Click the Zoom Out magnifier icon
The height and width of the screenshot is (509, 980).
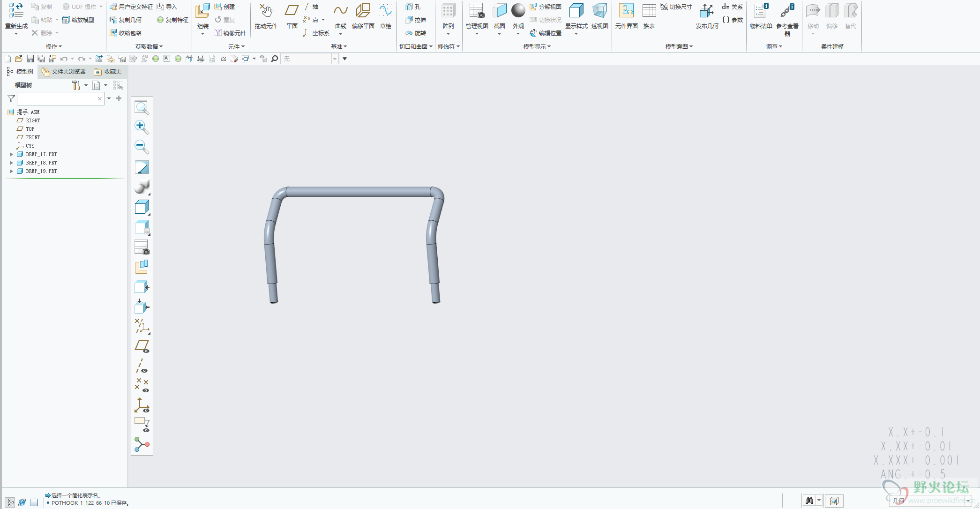pyautogui.click(x=142, y=147)
